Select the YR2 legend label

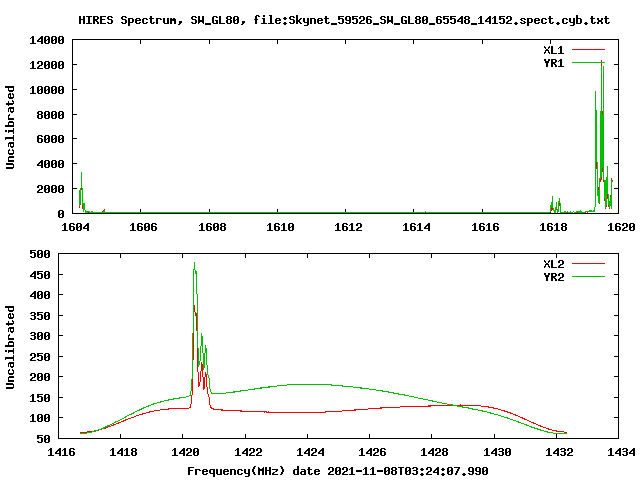click(x=553, y=277)
